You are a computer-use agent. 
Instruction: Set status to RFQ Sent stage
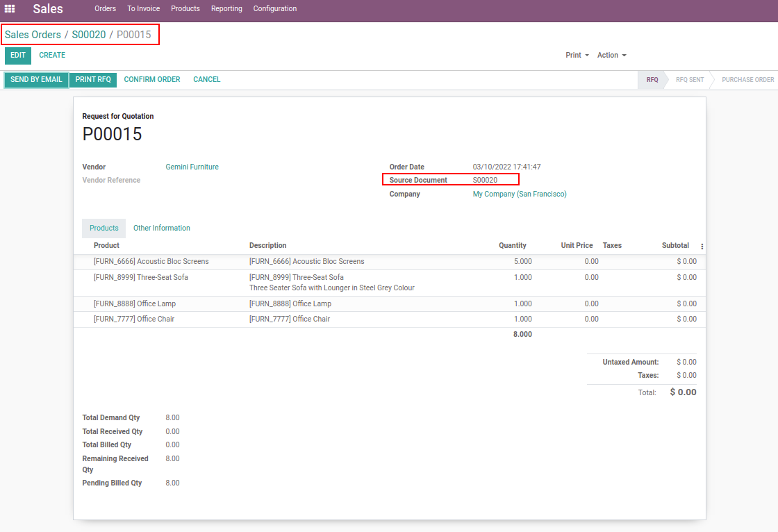(x=689, y=80)
